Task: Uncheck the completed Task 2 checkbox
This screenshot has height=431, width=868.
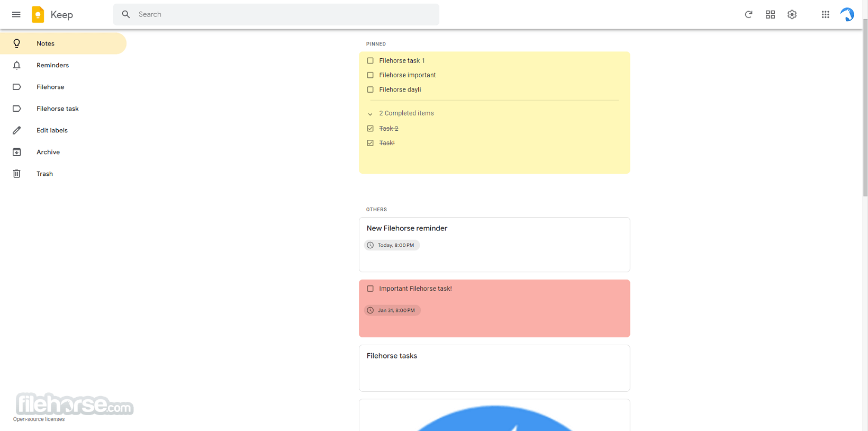Action: coord(370,129)
